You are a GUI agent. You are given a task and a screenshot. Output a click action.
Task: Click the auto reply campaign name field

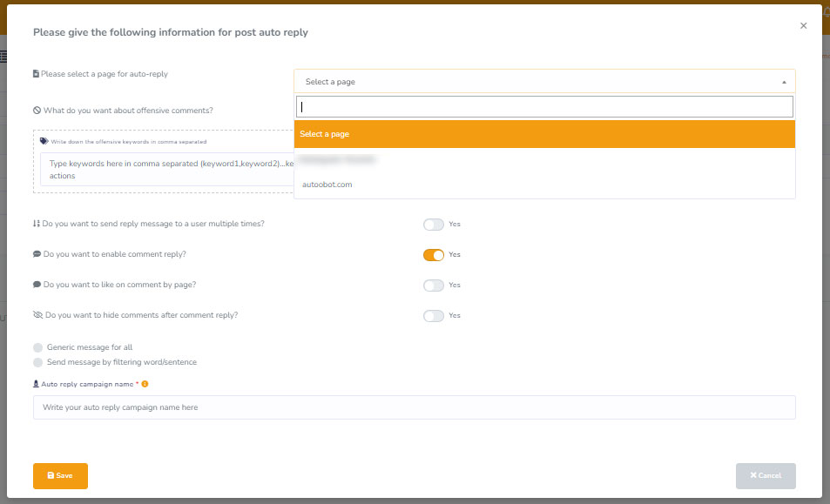point(414,407)
